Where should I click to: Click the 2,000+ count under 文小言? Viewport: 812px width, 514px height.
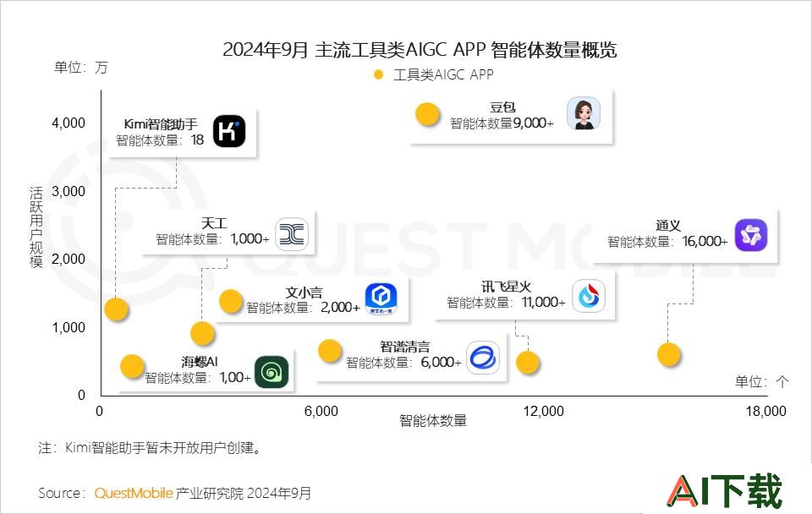click(340, 308)
